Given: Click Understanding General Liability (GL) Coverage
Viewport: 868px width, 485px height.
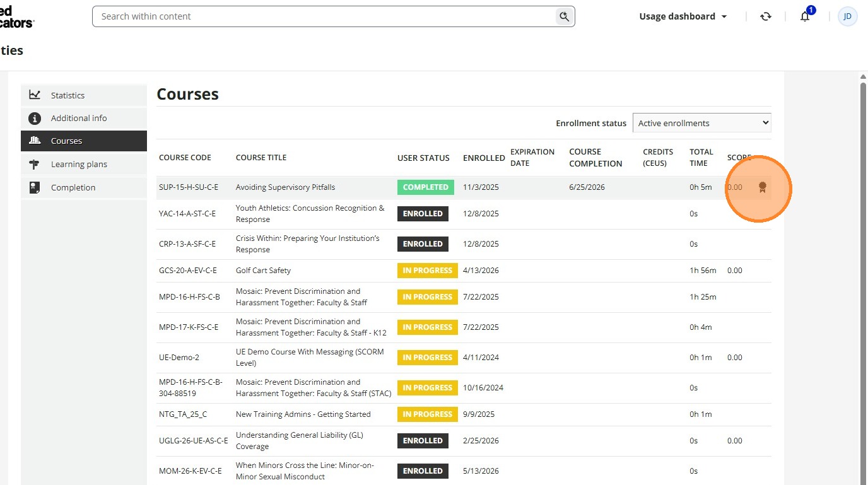Looking at the screenshot, I should tap(300, 441).
